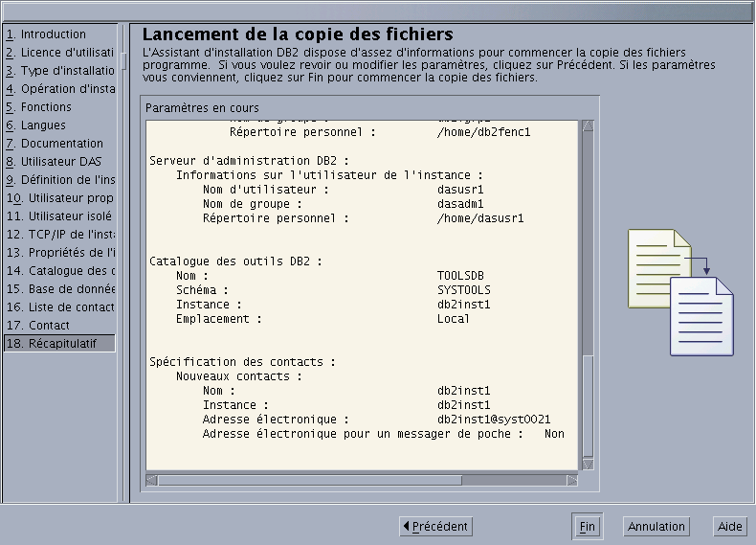Select step 17 Contact
This screenshot has width=756, height=545.
click(x=59, y=325)
